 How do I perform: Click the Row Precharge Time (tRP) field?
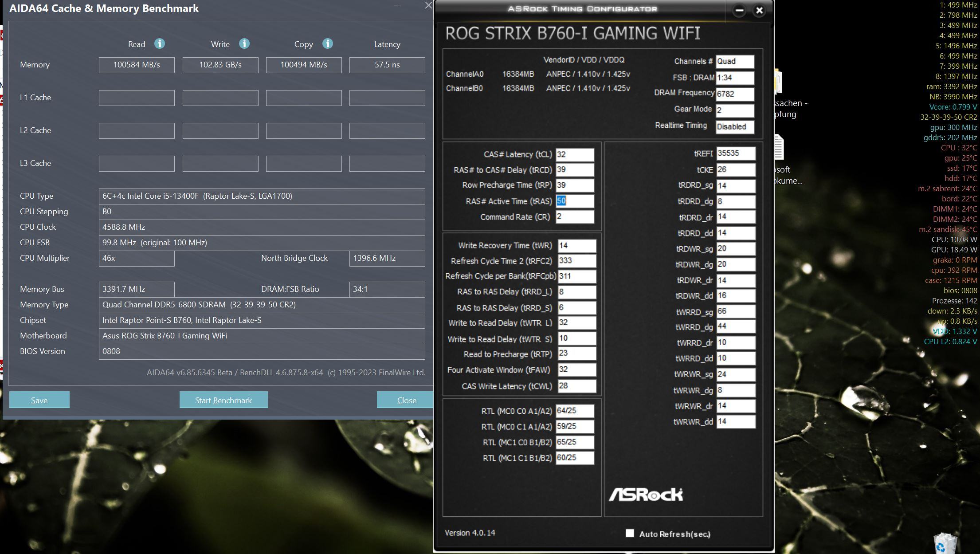pos(575,185)
